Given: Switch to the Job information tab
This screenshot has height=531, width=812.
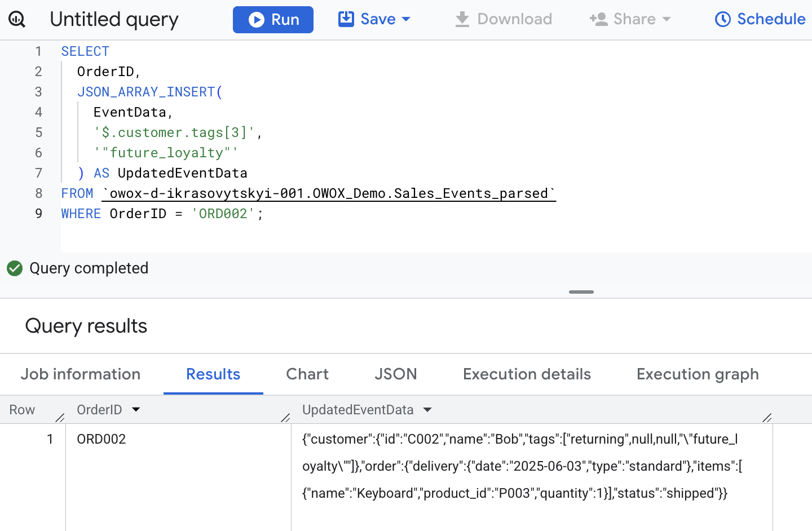Looking at the screenshot, I should [x=81, y=374].
